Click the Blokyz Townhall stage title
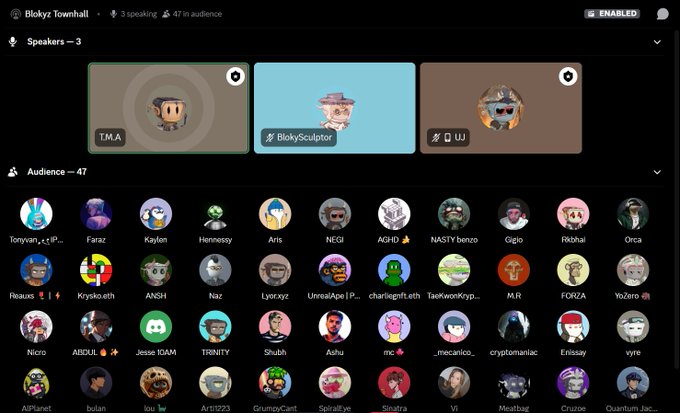 coord(56,14)
